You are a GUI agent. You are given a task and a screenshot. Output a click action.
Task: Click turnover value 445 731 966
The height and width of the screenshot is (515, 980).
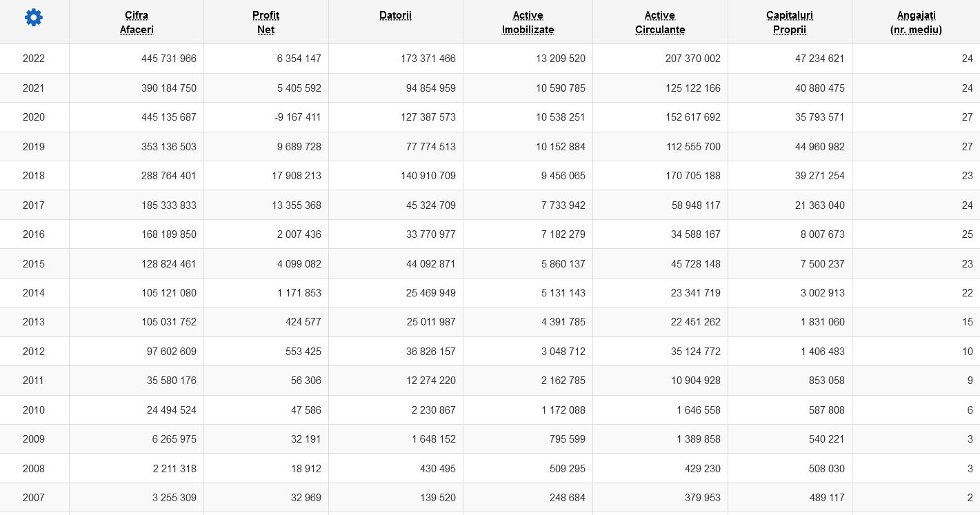[169, 59]
